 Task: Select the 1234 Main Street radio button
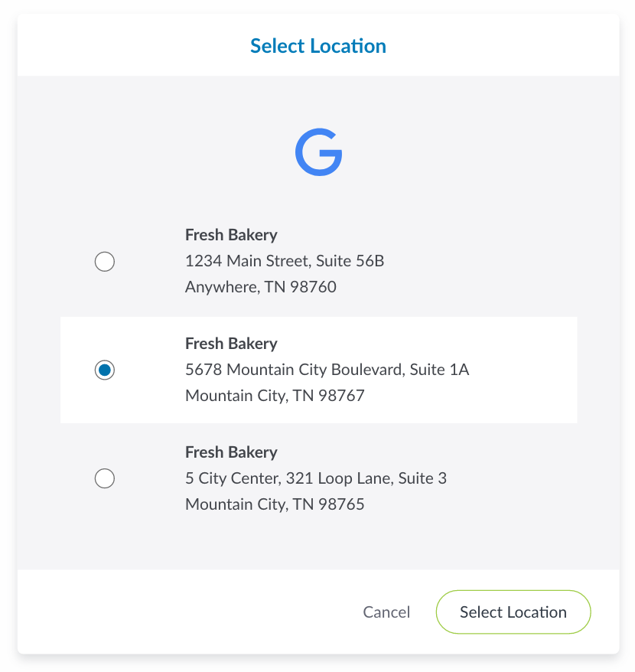coord(105,262)
